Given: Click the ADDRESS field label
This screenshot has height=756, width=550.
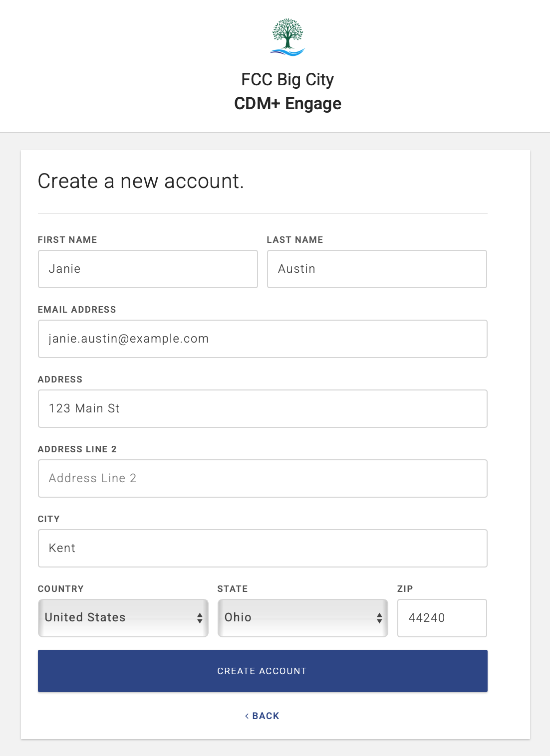Looking at the screenshot, I should click(x=60, y=379).
